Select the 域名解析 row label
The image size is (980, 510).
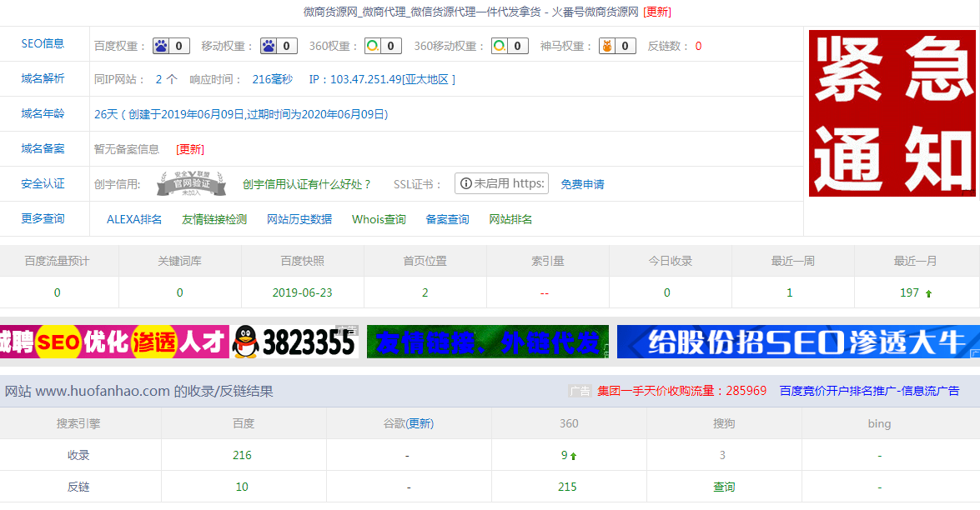[43, 78]
